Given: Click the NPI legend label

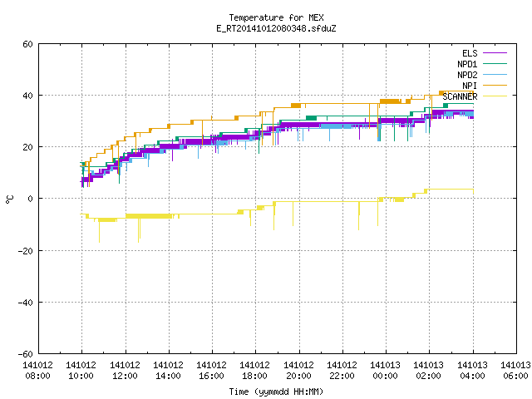Looking at the screenshot, I should pos(470,86).
